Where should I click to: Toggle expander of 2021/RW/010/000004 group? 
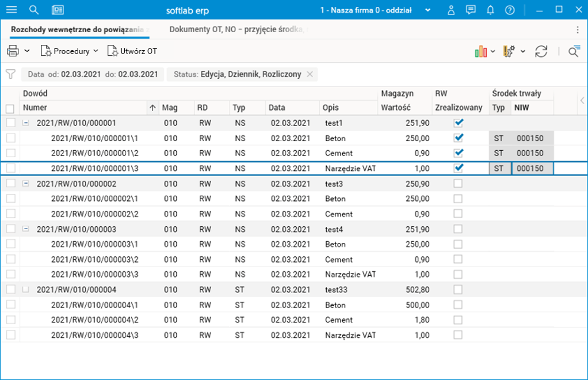[25, 289]
